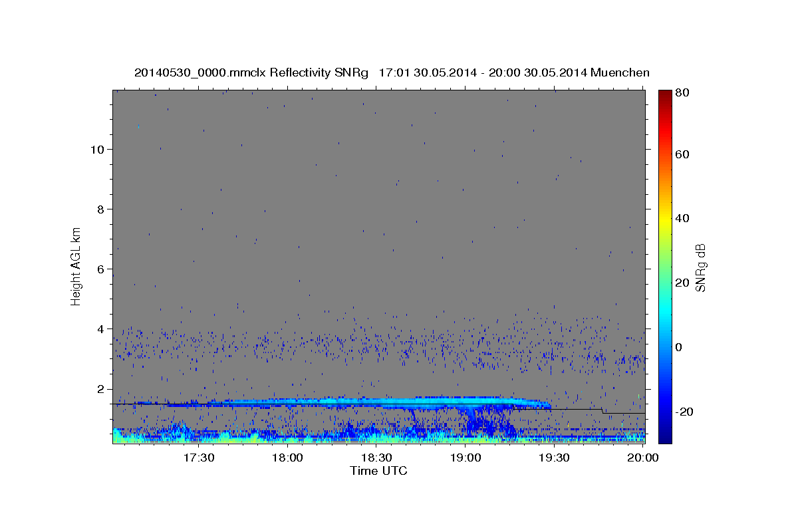This screenshot has height=532, width=798.
Task: Click the 'Height AGL km' axis title
Action: coord(76,266)
